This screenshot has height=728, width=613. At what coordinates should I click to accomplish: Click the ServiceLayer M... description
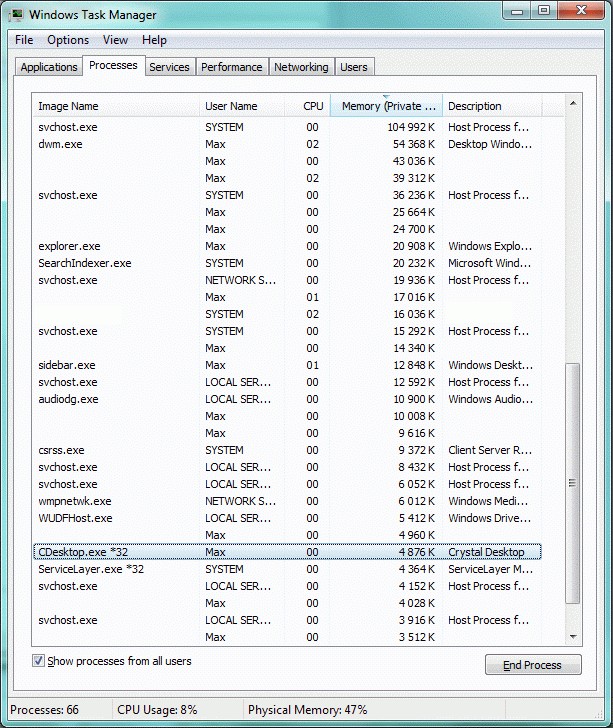pyautogui.click(x=490, y=569)
